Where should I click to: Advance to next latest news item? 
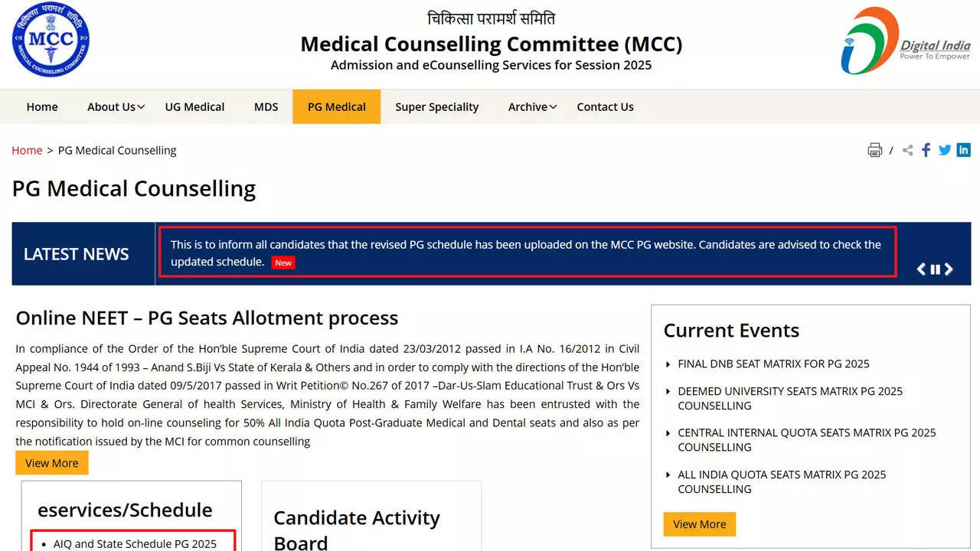949,269
